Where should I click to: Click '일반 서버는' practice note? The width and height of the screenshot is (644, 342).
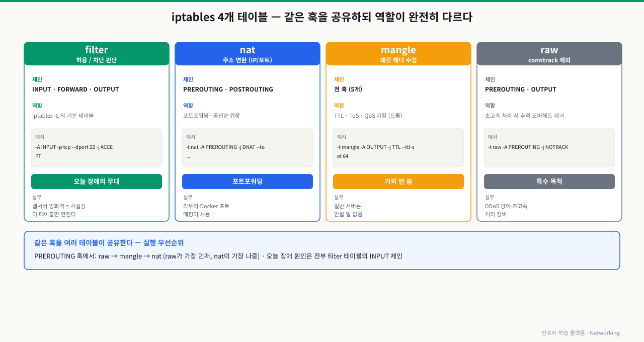click(x=348, y=206)
